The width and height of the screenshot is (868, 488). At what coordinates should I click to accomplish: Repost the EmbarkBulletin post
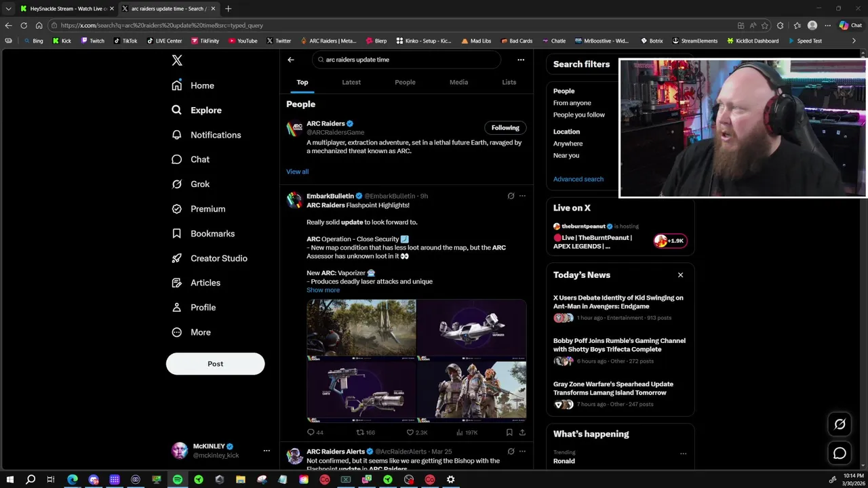click(x=366, y=432)
